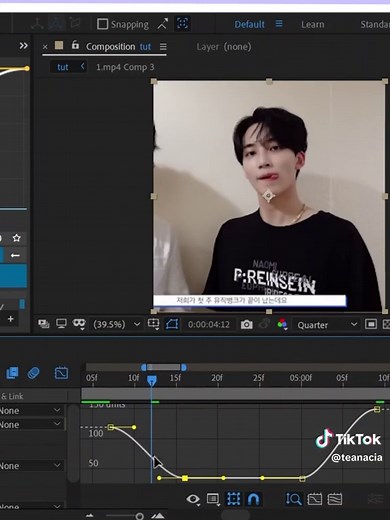Open the Composition tut panel tab
The image size is (390, 520).
click(x=118, y=47)
